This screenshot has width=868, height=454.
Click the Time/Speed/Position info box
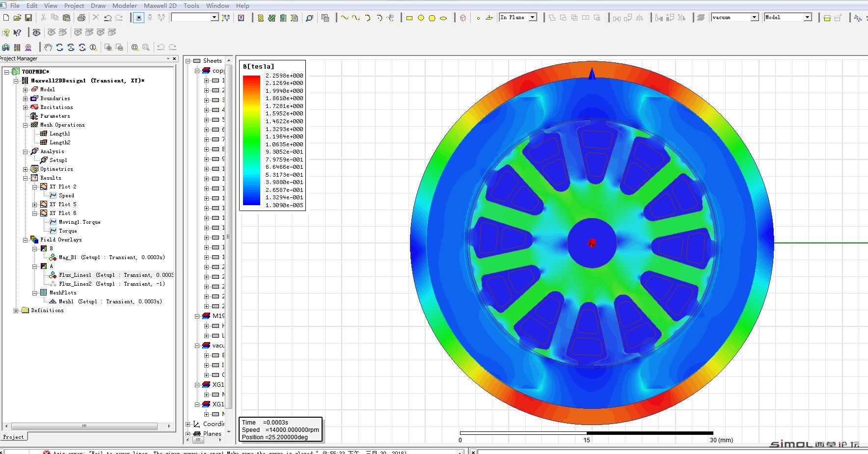[x=280, y=429]
